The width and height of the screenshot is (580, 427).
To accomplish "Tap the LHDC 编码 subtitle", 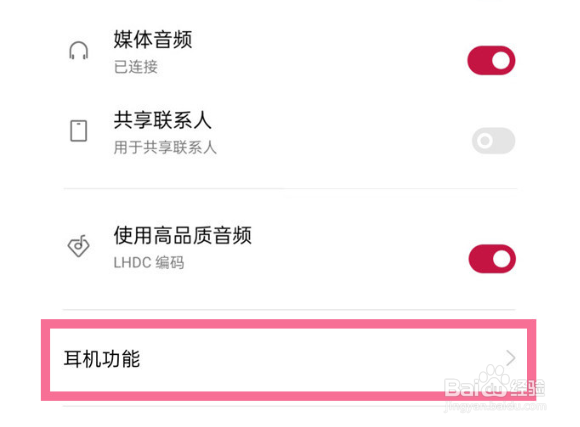I will pos(149,262).
